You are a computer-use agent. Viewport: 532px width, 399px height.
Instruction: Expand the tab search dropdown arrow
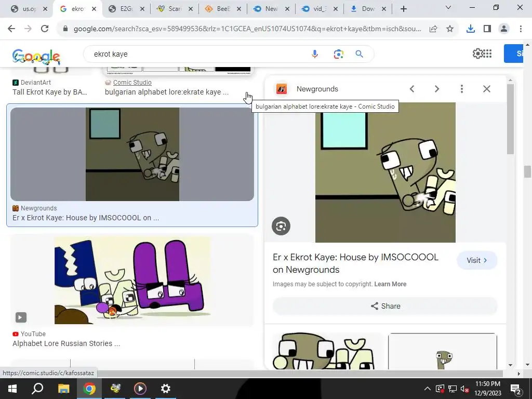[448, 7]
